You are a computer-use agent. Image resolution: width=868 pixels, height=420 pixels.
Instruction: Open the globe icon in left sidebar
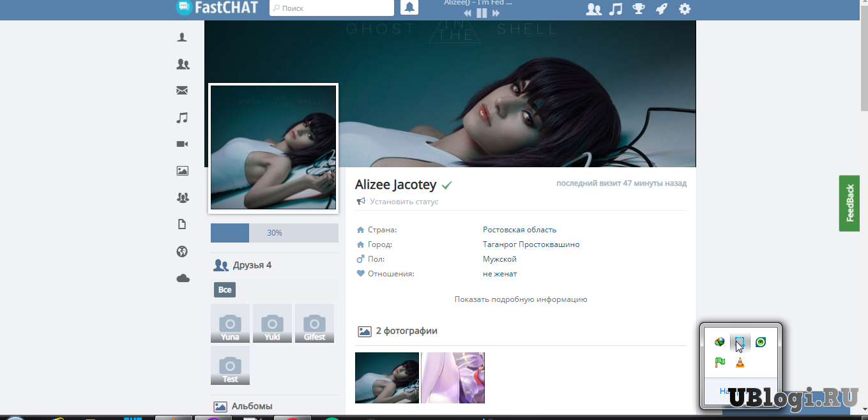(x=183, y=251)
